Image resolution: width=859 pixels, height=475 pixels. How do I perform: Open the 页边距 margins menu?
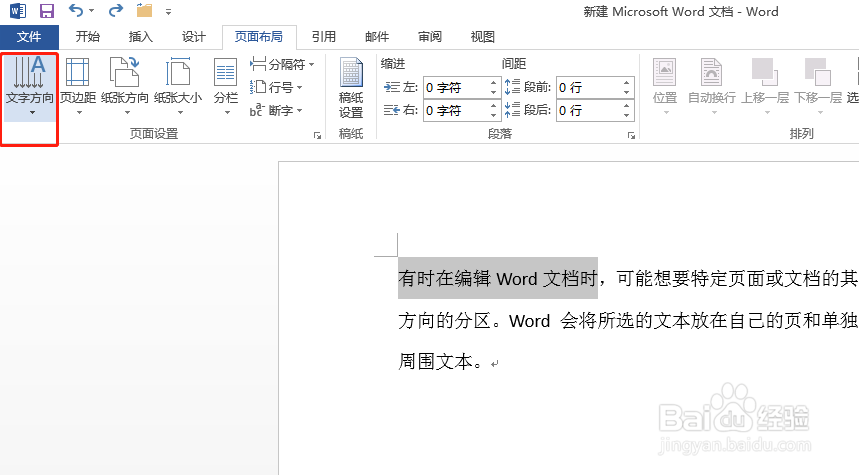[78, 87]
